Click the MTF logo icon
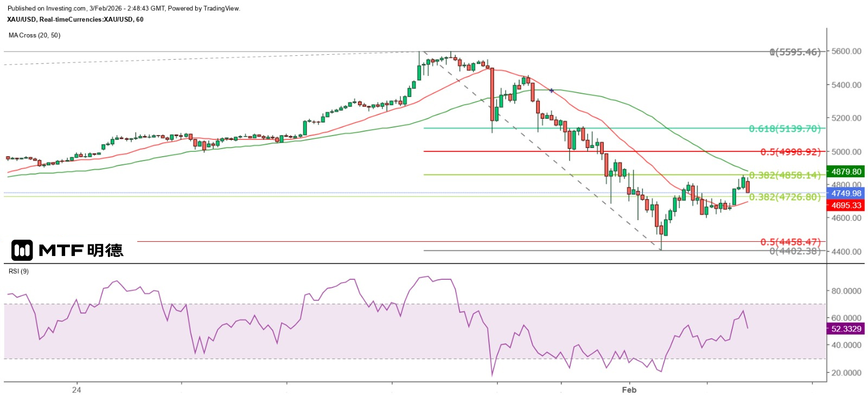The width and height of the screenshot is (868, 398). pyautogui.click(x=22, y=251)
